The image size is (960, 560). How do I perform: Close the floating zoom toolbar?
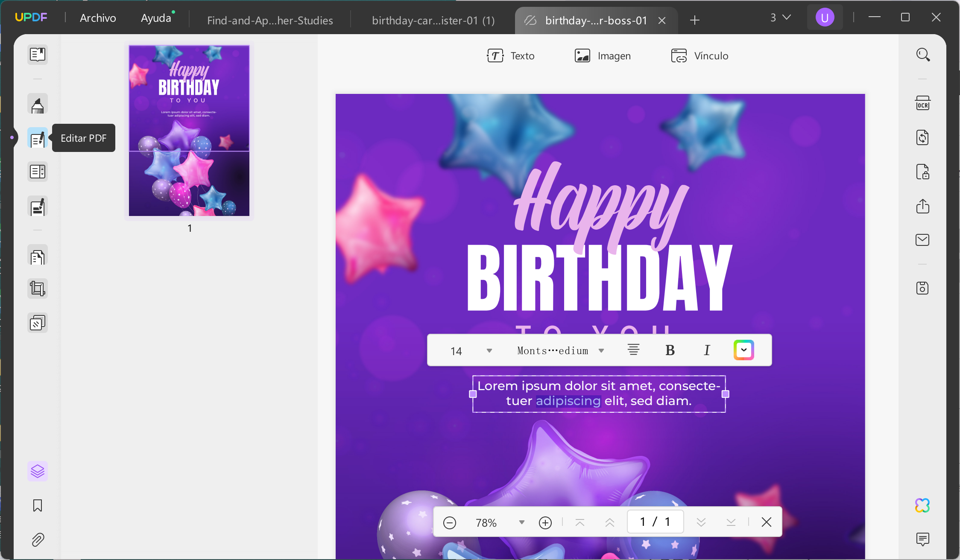(767, 522)
